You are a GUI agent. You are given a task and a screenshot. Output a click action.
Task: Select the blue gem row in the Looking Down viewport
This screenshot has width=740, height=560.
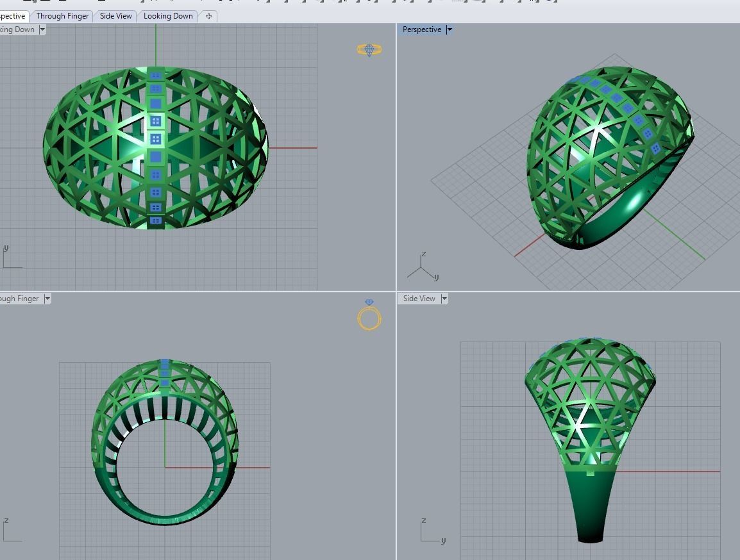[x=156, y=149]
